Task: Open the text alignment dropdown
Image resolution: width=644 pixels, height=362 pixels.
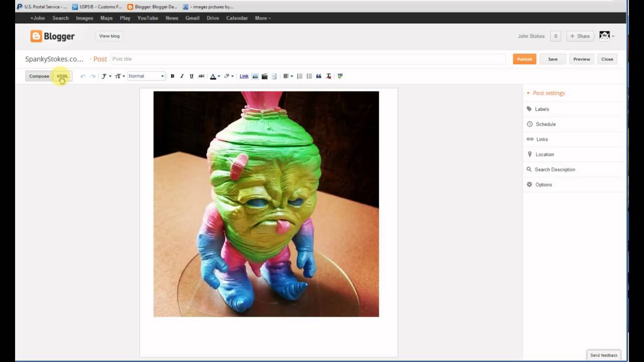Action: click(288, 76)
